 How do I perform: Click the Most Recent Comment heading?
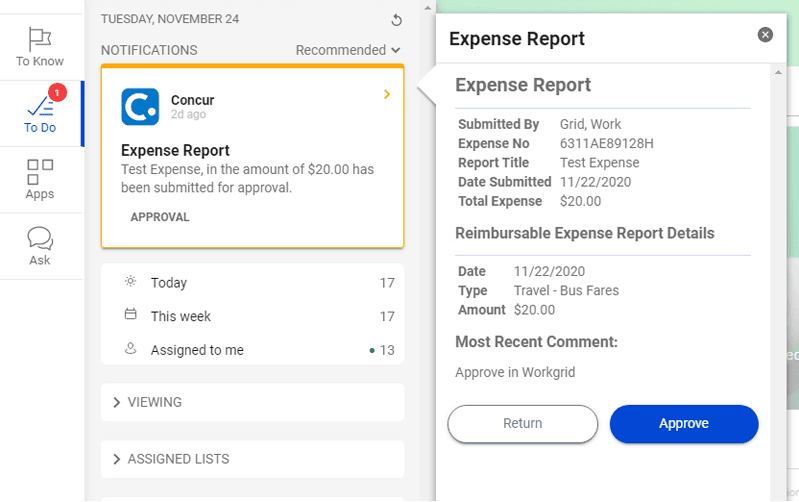point(536,341)
